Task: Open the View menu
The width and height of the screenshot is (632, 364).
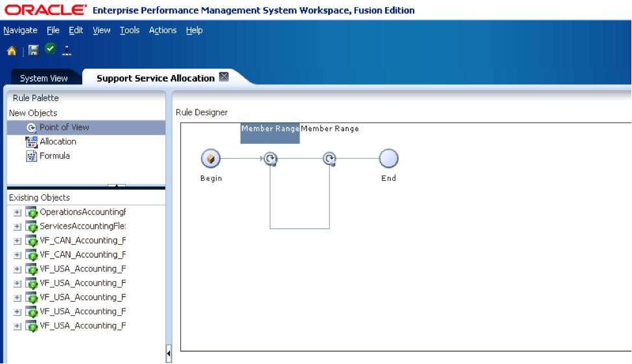Action: coord(101,30)
